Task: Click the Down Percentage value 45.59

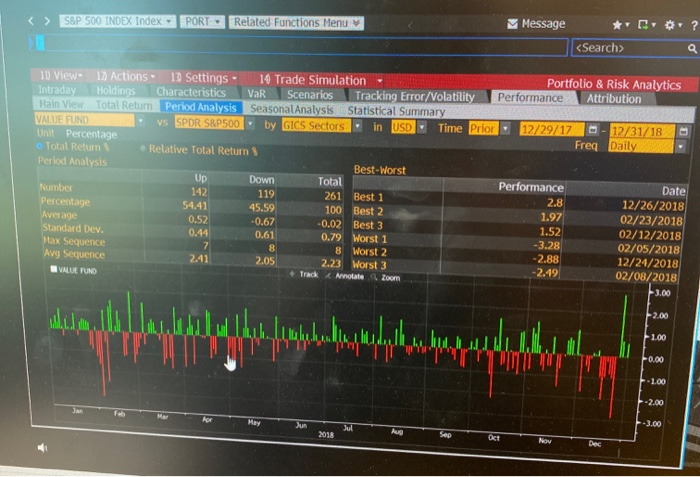Action: [x=262, y=208]
